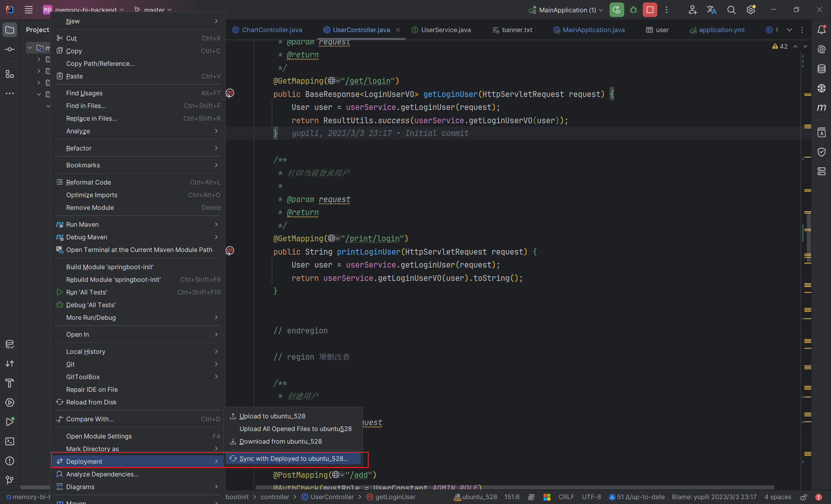The image size is (831, 504).
Task: Go to next highlighted problem arrow
Action: point(805,46)
